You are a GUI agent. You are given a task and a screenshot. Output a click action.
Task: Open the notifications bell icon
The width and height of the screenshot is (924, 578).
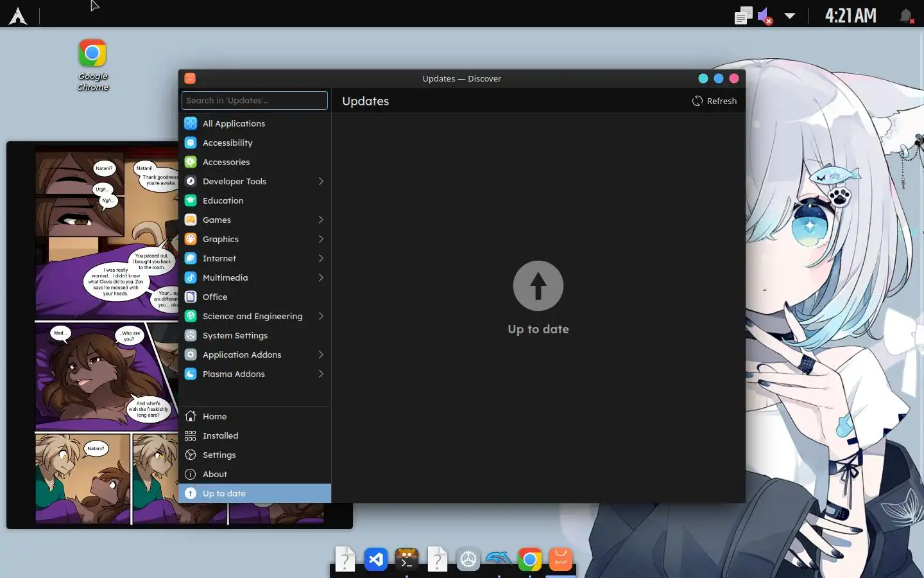906,15
